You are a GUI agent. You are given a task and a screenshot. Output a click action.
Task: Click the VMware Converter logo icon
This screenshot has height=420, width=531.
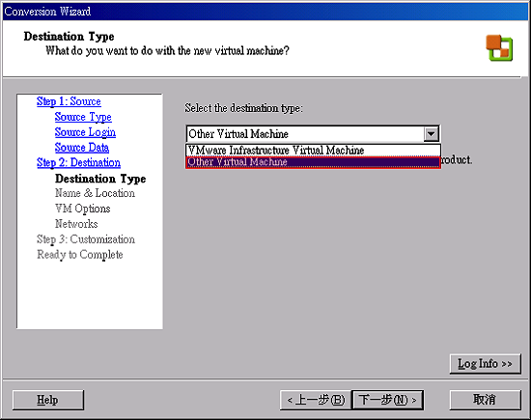(x=499, y=47)
